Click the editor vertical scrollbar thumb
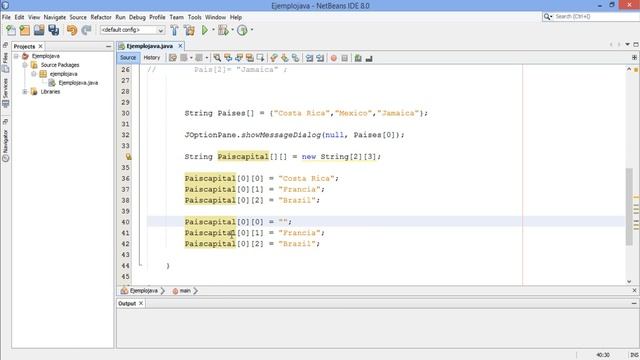 (x=629, y=207)
